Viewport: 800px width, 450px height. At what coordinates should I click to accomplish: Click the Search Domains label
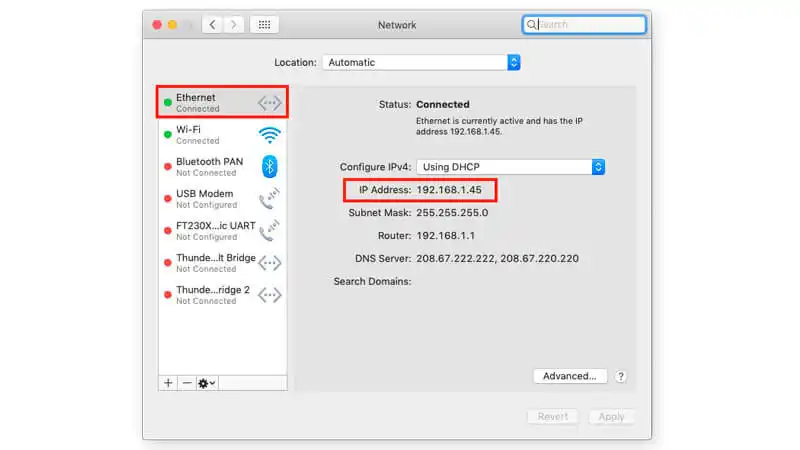tap(372, 282)
